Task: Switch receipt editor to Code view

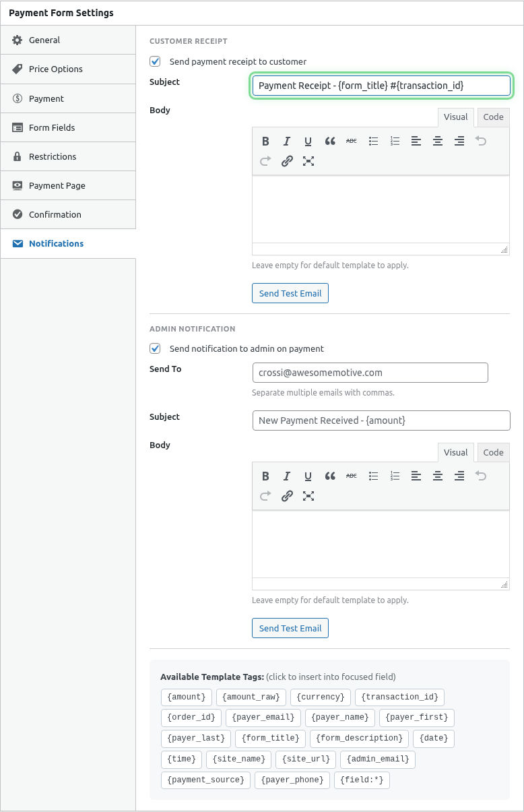Action: pos(492,117)
